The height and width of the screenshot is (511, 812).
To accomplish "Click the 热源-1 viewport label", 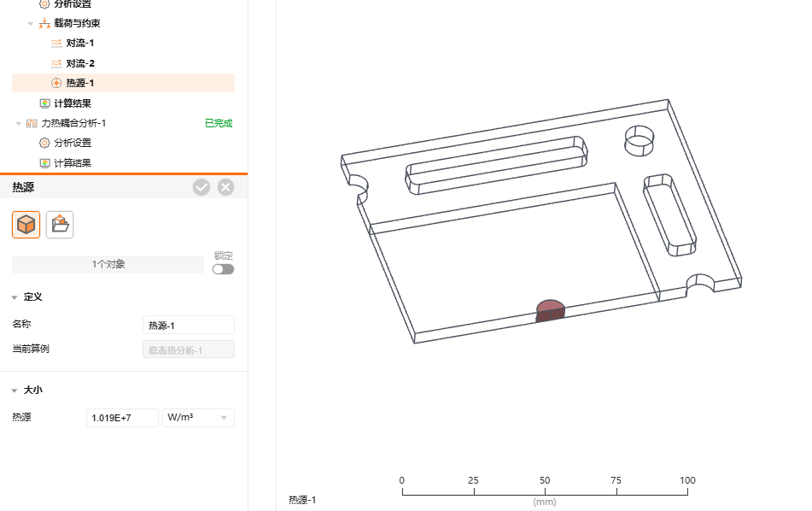I will coord(302,500).
